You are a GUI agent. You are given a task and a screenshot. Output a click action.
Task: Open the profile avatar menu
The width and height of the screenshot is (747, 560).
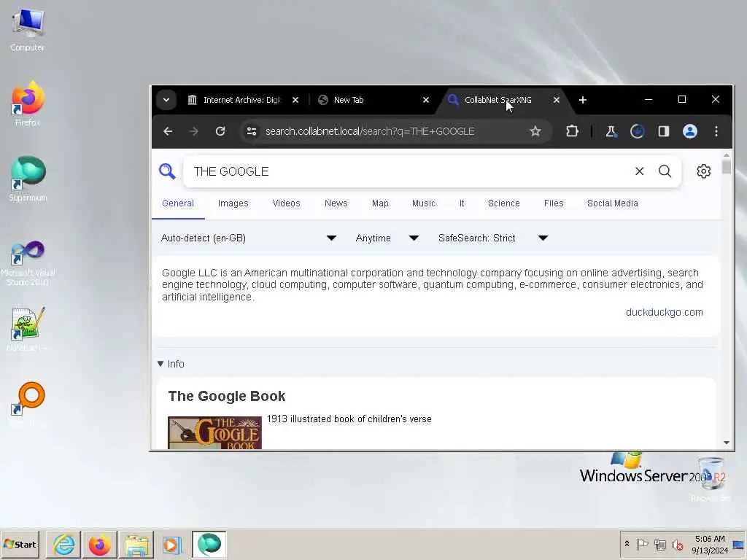(x=690, y=131)
